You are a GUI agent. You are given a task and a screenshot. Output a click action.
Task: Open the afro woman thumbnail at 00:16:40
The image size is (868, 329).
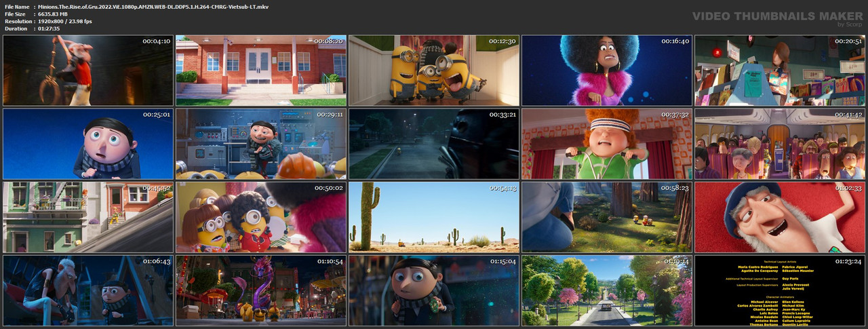coord(607,71)
